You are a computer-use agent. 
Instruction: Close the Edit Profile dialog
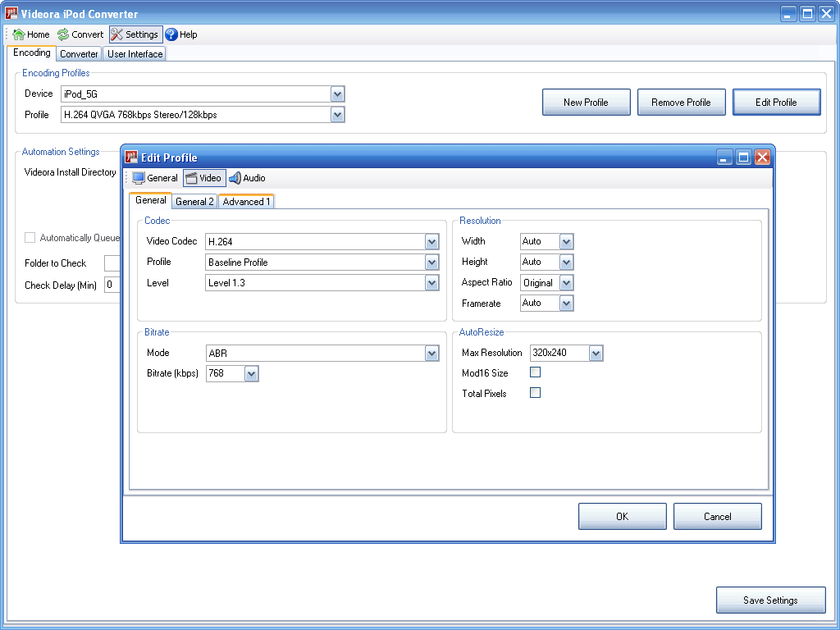[x=762, y=157]
